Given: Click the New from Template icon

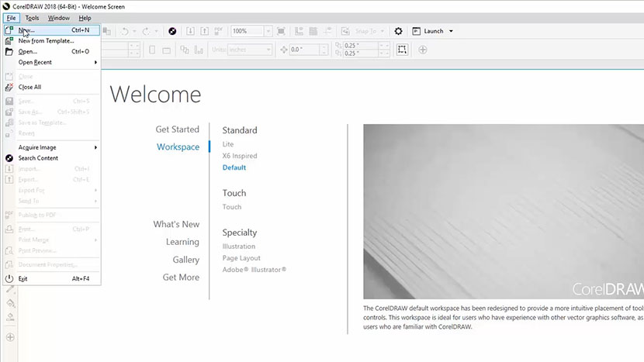Looking at the screenshot, I should pos(9,41).
